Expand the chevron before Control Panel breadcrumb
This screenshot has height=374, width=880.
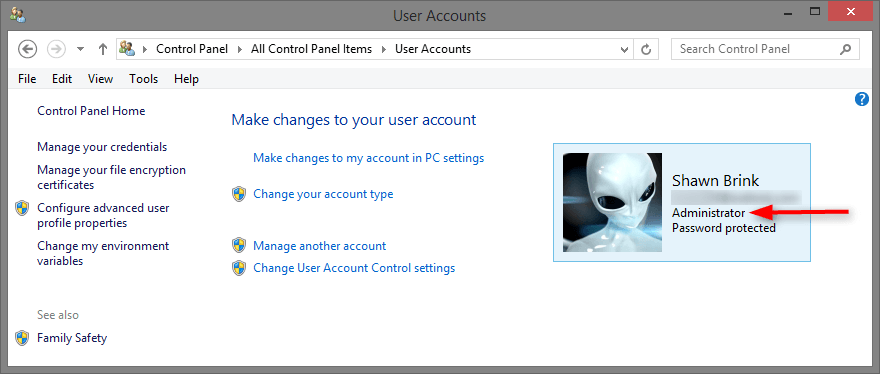click(145, 49)
